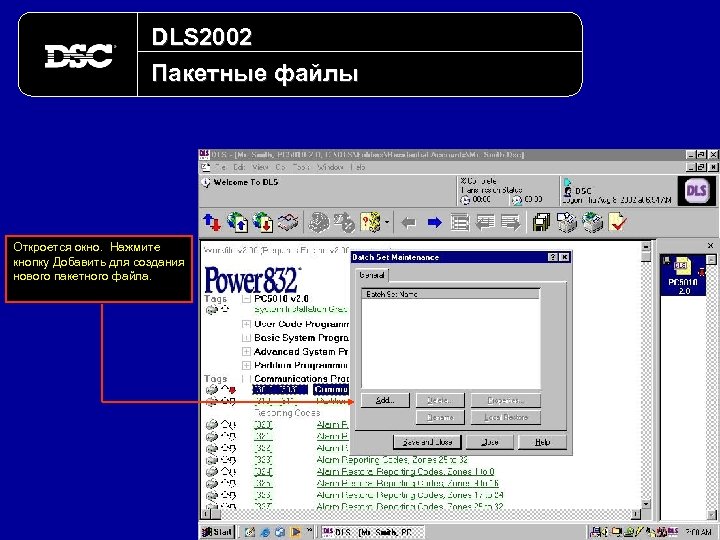Expand User Code Programming node
This screenshot has width=720, height=540.
coord(247,324)
